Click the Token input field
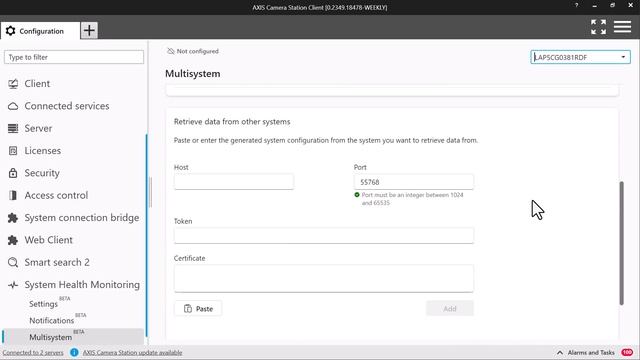The height and width of the screenshot is (360, 640). click(324, 236)
